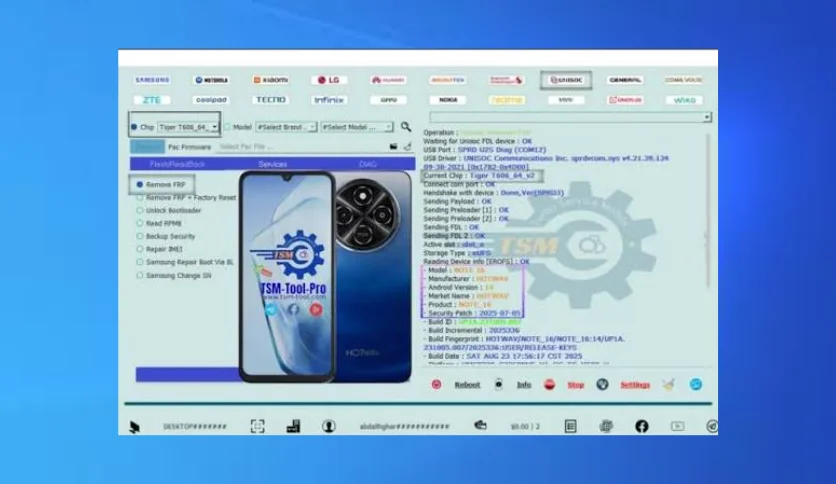Screen dimensions: 836x484
Task: Click the blue button left of Pac Firmware
Action: 147,147
